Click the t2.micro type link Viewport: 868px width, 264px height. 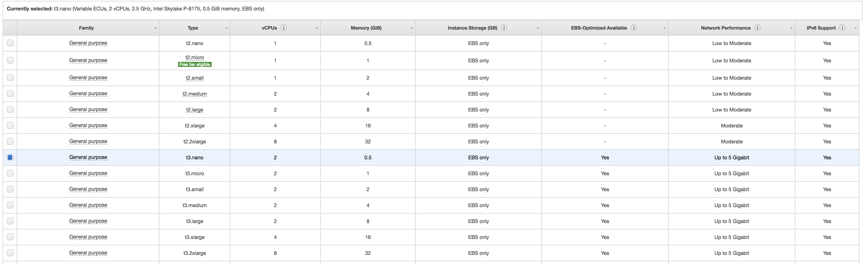195,57
